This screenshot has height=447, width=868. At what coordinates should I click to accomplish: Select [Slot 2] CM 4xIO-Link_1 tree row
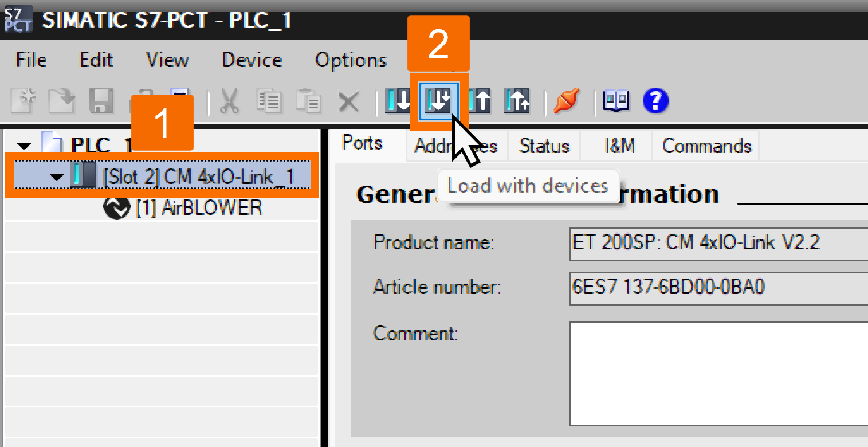(x=162, y=175)
